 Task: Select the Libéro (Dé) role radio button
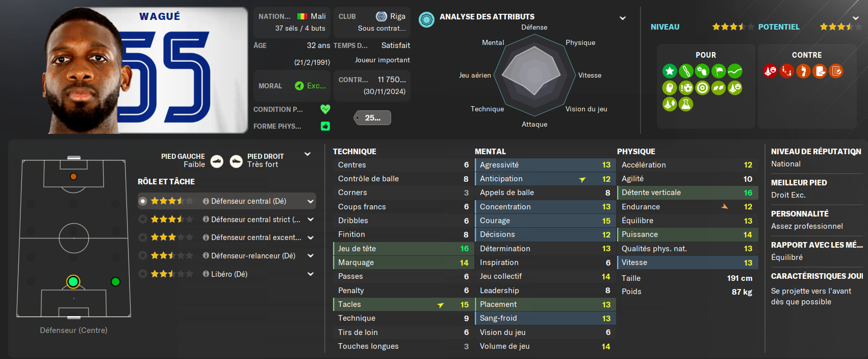pos(143,274)
